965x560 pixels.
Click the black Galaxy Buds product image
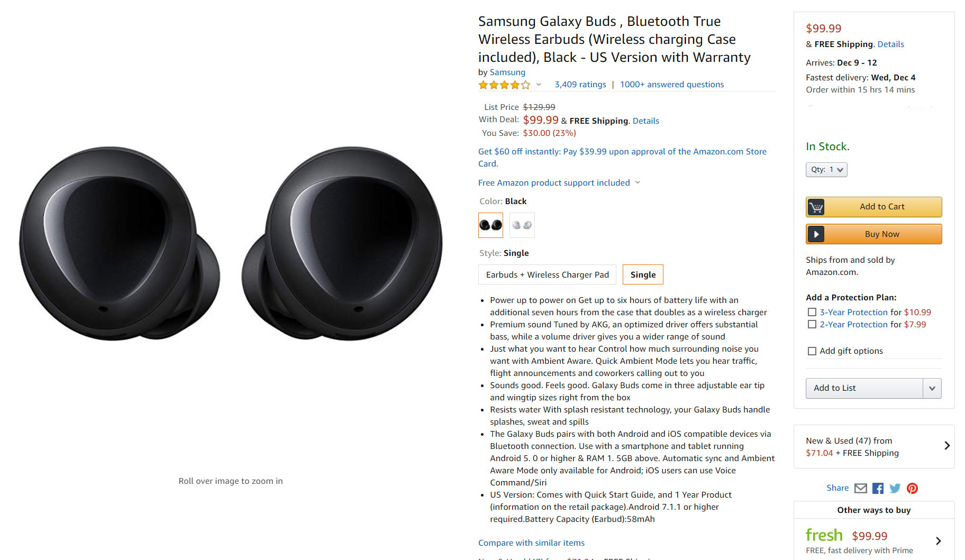tap(230, 243)
